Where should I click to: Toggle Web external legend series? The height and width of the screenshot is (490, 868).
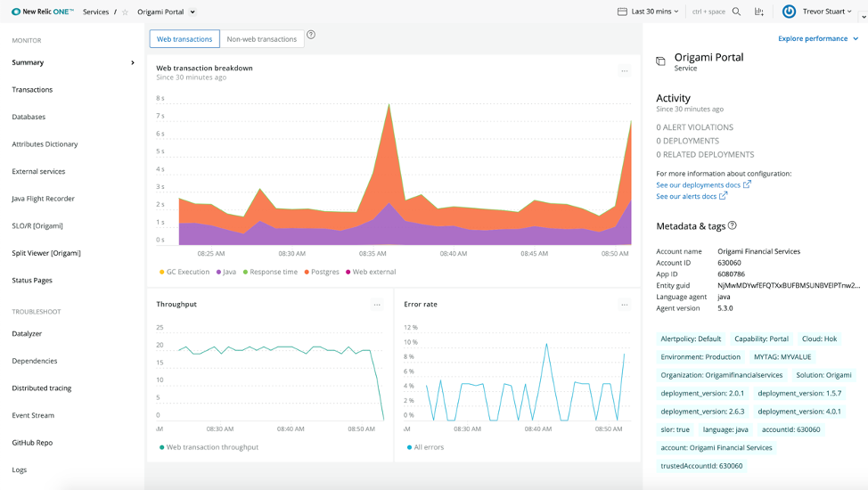point(371,272)
